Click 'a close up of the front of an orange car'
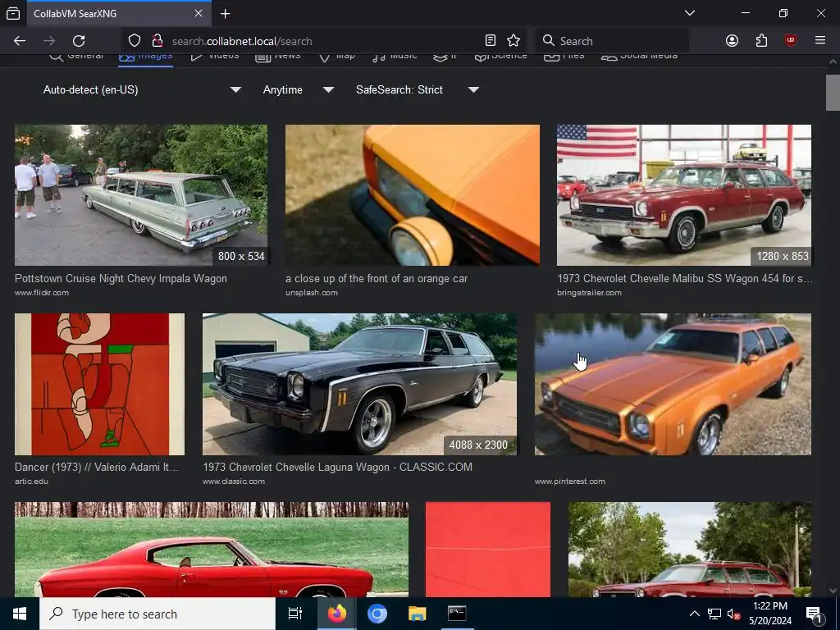 click(377, 279)
